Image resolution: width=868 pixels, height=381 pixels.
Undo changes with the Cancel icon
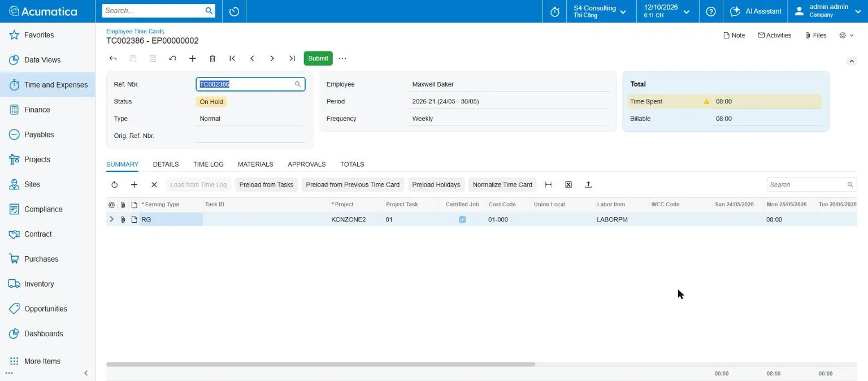click(x=172, y=58)
